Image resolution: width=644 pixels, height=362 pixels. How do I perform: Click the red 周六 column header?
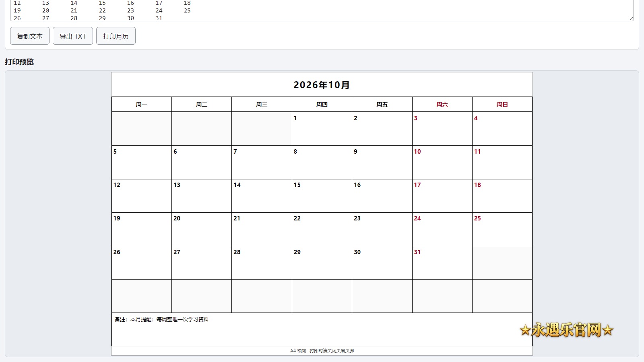tap(442, 105)
